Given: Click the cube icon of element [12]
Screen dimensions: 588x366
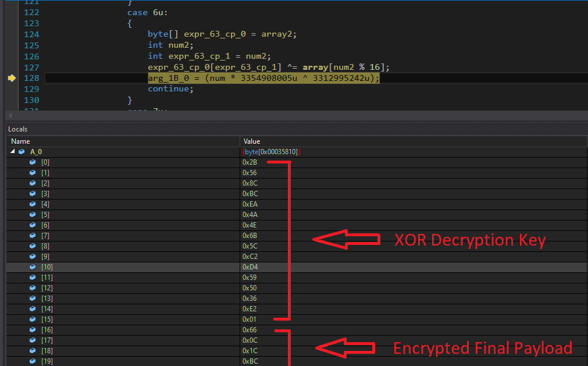Looking at the screenshot, I should [x=33, y=288].
